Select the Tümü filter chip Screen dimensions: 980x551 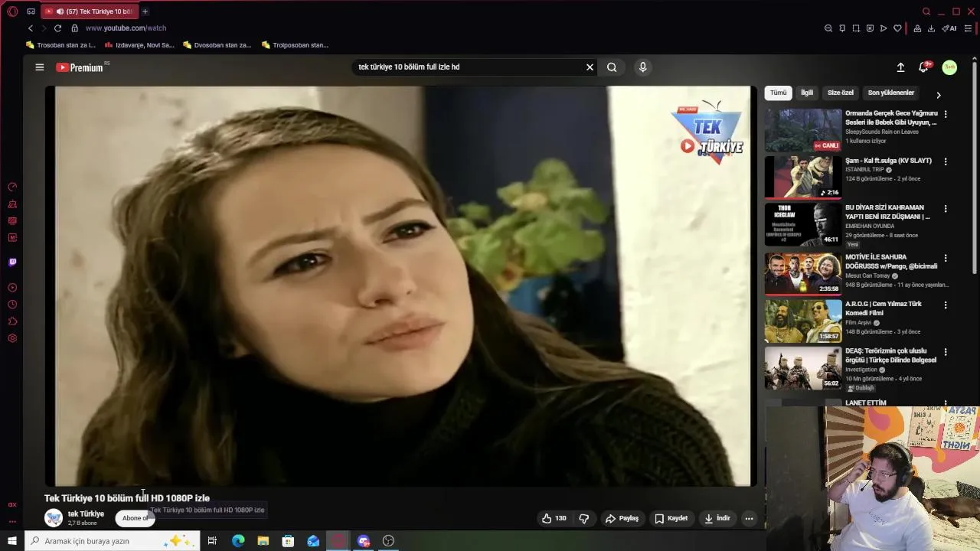click(778, 93)
